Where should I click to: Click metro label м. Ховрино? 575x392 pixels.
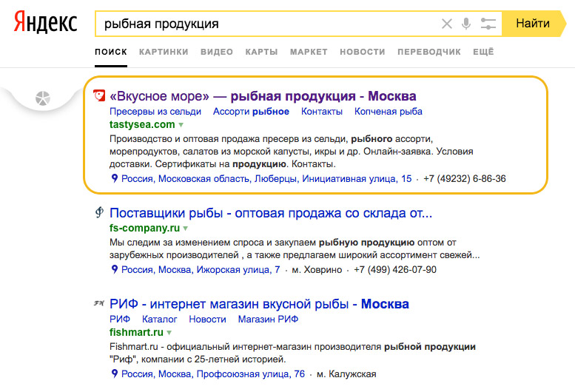coord(317,270)
